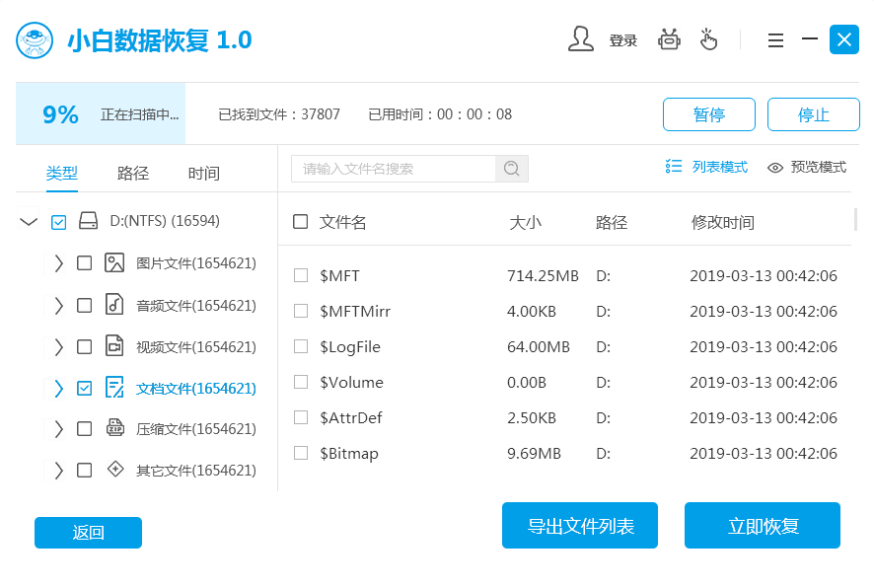874x588 pixels.
Task: Check the audio files (音频文件) checkbox
Action: click(85, 305)
